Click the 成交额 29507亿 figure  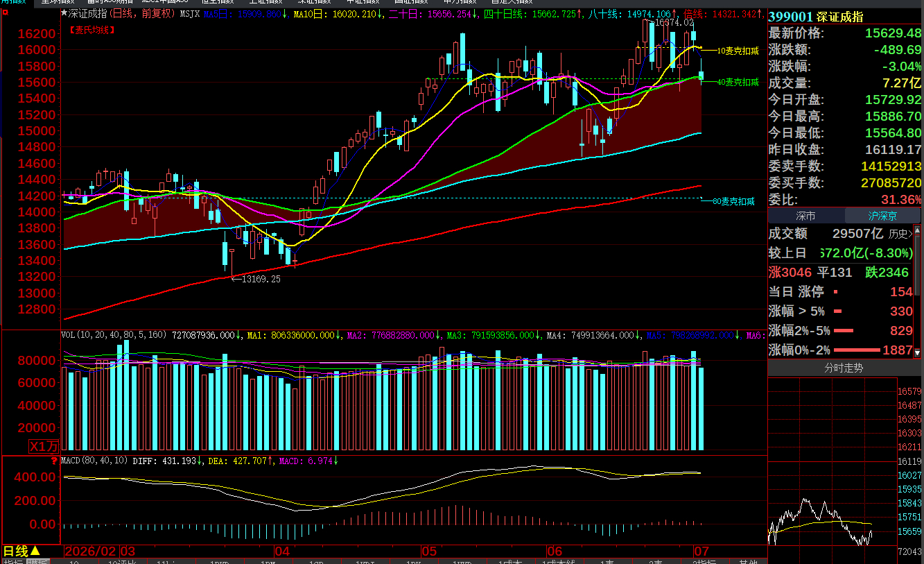(857, 234)
